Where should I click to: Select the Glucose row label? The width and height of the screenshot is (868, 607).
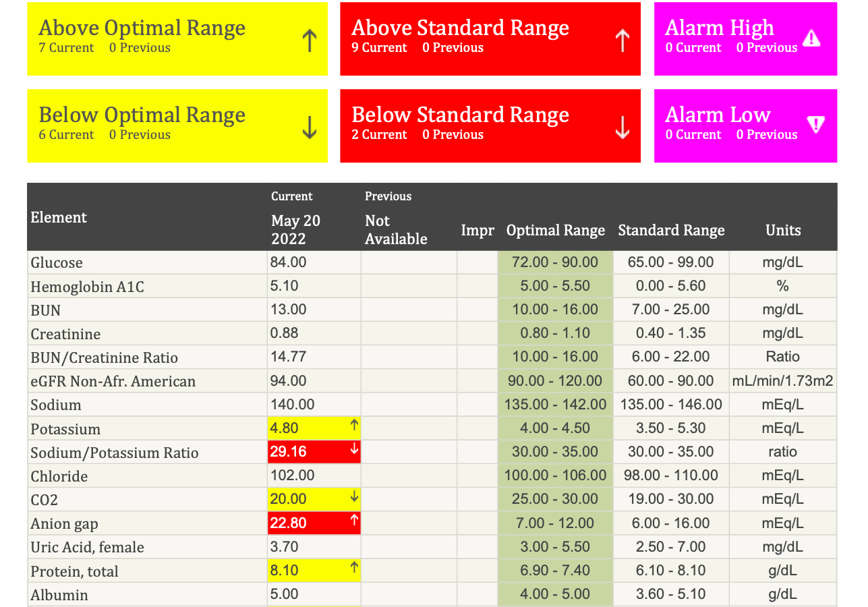(x=57, y=263)
